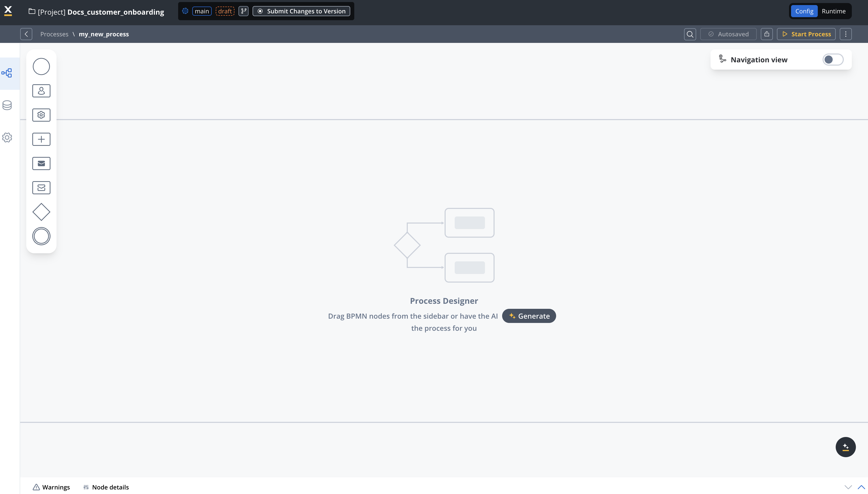This screenshot has height=494, width=868.
Task: Collapse the bottom panel with down chevron
Action: pyautogui.click(x=848, y=487)
